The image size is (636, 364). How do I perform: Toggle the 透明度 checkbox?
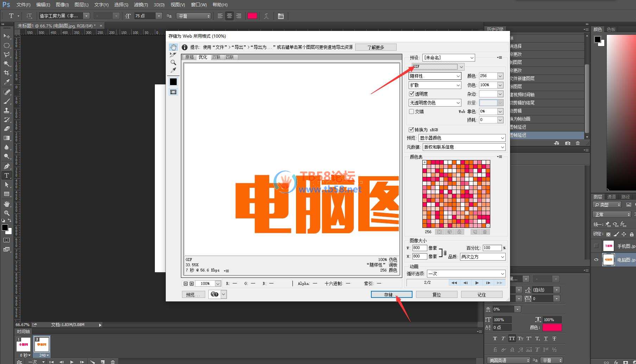[411, 94]
